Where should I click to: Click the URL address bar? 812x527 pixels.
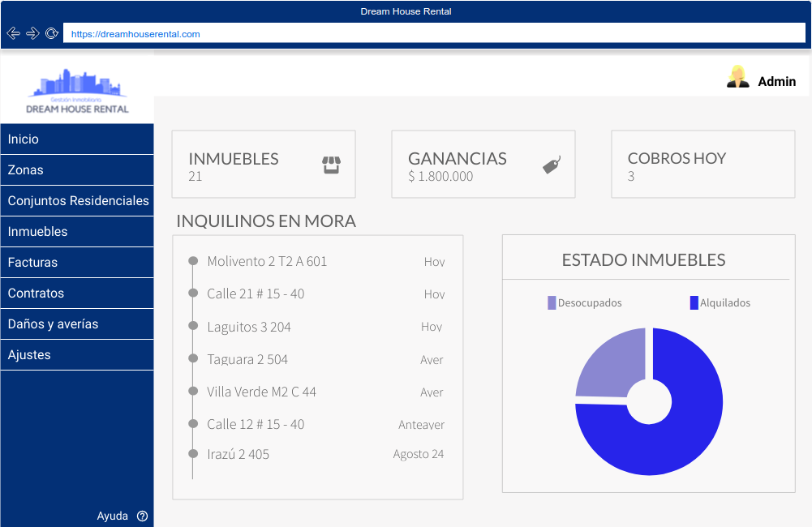coord(433,34)
